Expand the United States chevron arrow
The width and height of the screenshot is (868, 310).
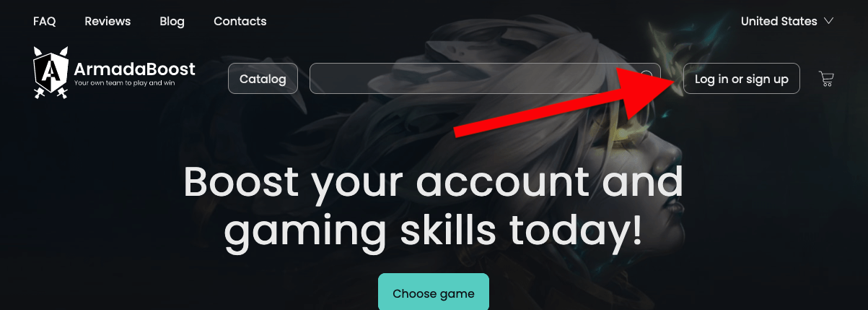click(828, 21)
